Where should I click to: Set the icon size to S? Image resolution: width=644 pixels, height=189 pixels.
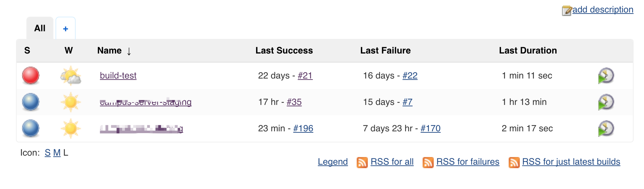coord(48,153)
